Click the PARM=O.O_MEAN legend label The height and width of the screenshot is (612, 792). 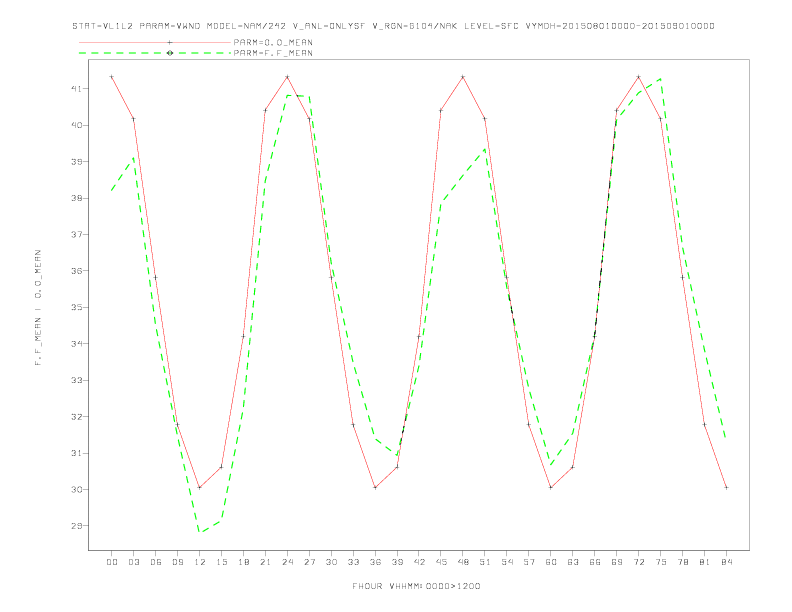(x=273, y=42)
